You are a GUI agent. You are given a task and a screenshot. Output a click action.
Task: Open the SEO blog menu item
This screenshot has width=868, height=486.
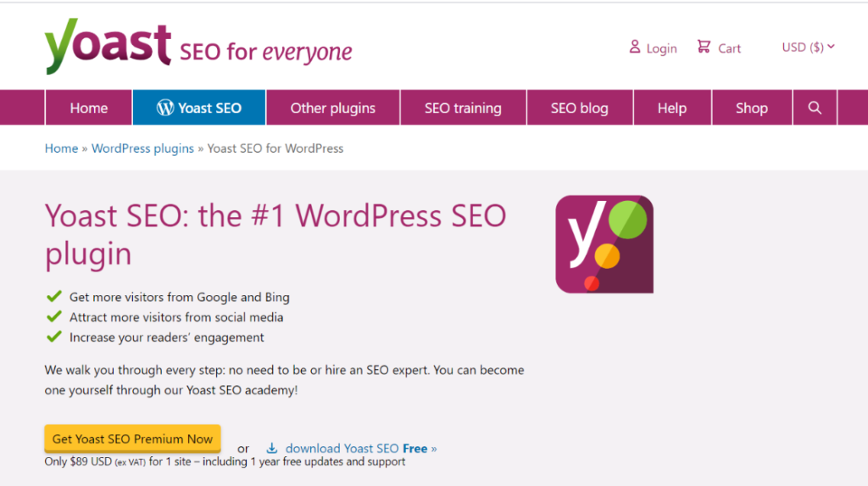tap(580, 108)
